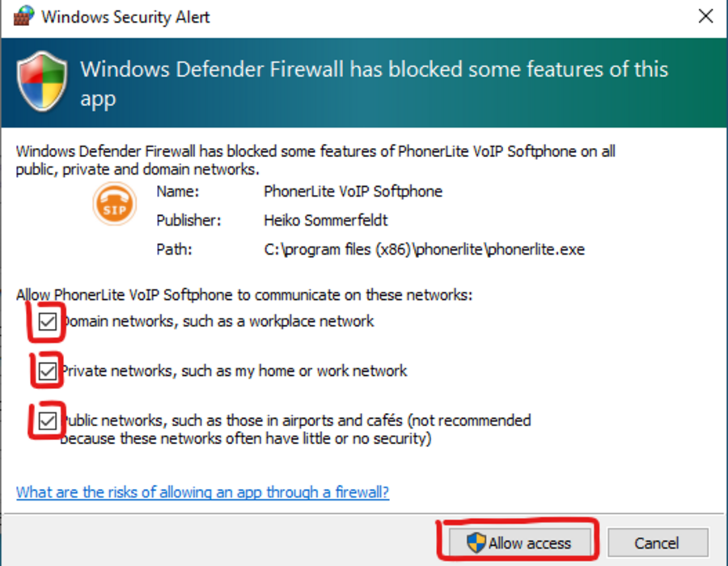Click the publisher name Heiko Sommerfeldt
The image size is (728, 566).
tap(325, 221)
